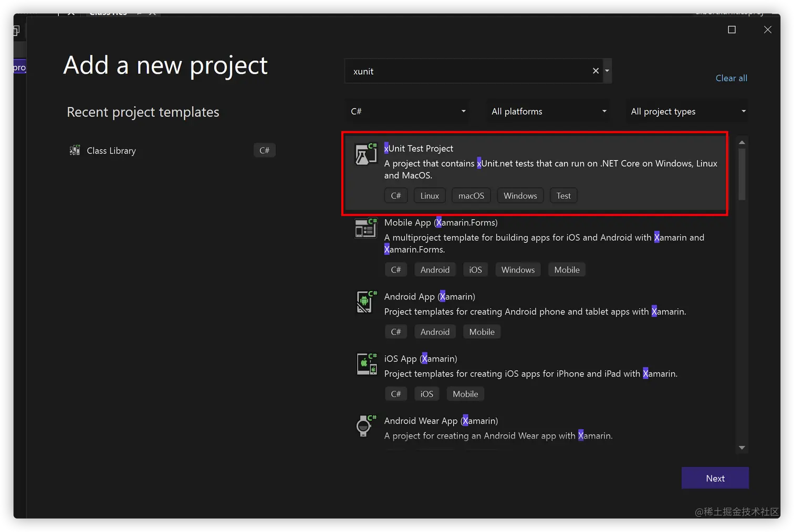Click the template list scroll down arrow
The image size is (794, 532).
pyautogui.click(x=742, y=448)
